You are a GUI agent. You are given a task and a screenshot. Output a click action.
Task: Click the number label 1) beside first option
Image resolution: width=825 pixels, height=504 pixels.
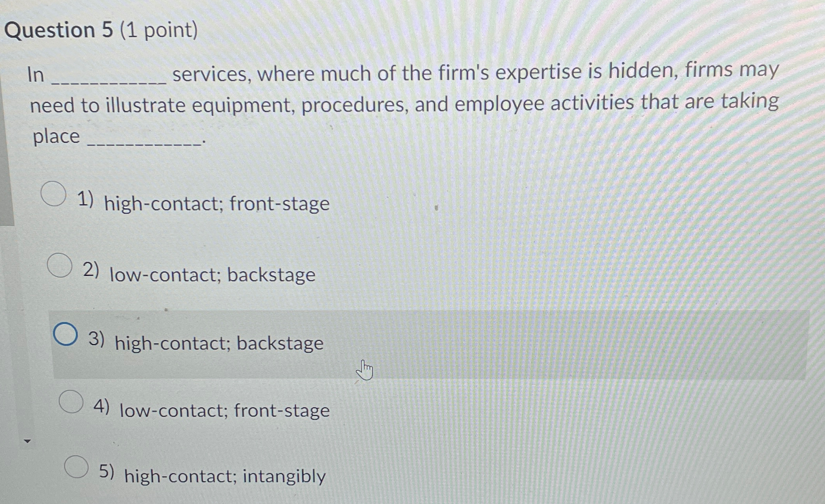click(x=85, y=199)
